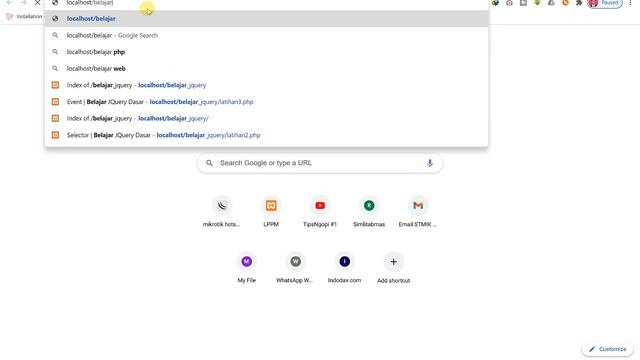Open the TipsNgopi #1 shortcut
This screenshot has height=360, width=640.
320,212
